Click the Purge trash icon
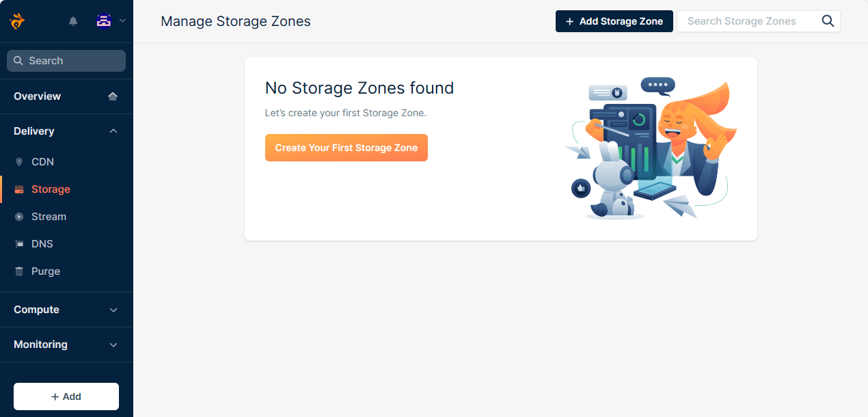This screenshot has width=868, height=417. tap(19, 271)
